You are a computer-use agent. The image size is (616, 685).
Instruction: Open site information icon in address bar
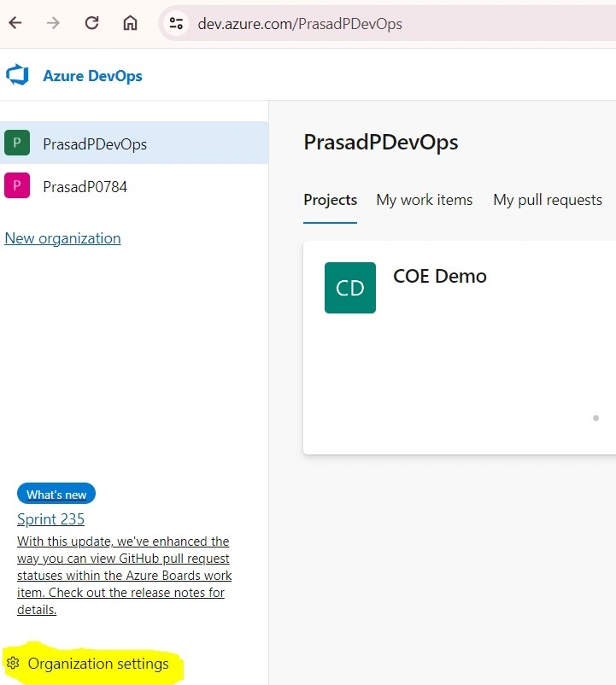click(176, 23)
